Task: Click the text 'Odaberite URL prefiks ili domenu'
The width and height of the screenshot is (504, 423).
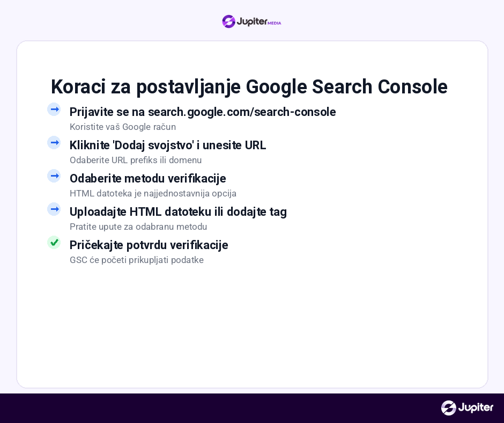Action: pos(136,160)
